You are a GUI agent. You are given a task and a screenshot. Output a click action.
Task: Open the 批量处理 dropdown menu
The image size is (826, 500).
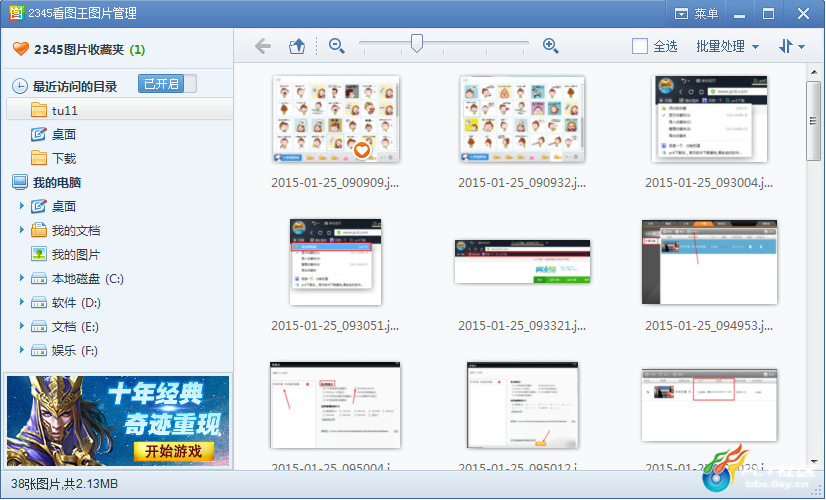point(727,46)
